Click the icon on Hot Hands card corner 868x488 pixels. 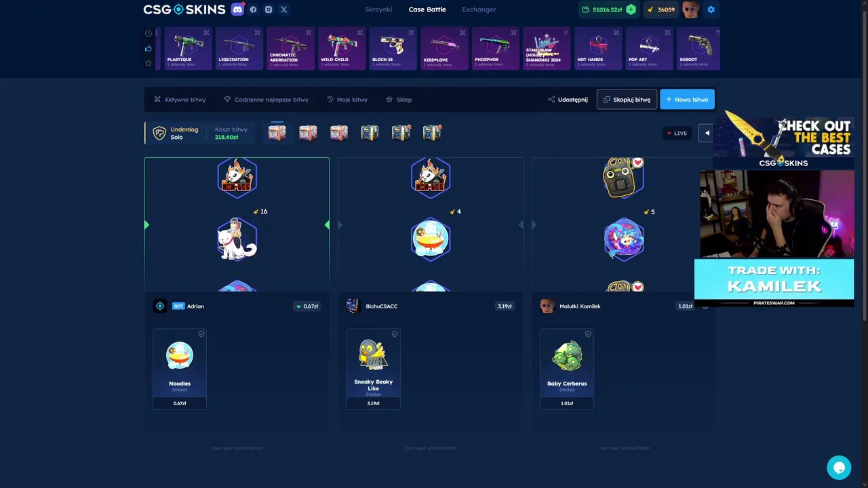(616, 33)
